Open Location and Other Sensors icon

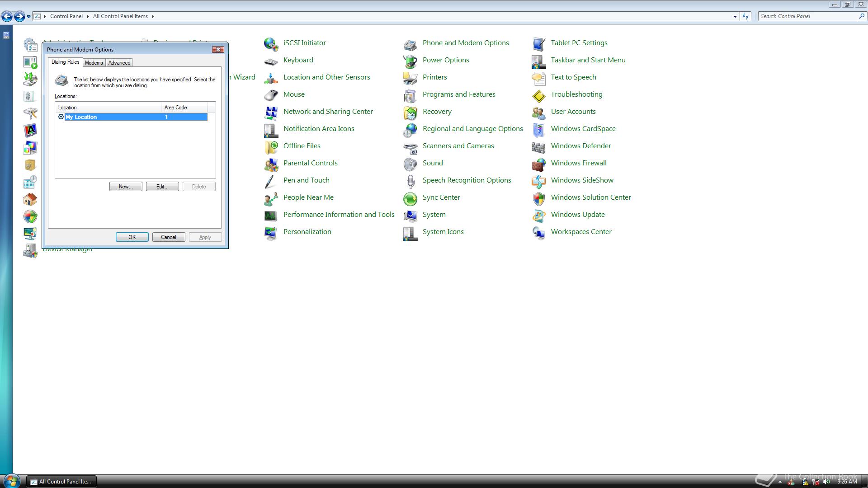[x=271, y=78]
